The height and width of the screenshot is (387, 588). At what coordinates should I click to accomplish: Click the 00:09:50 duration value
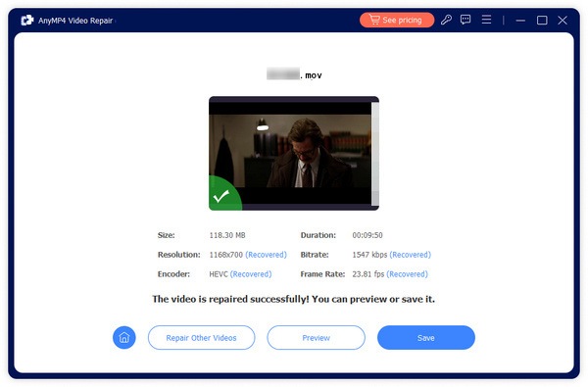[x=367, y=235]
